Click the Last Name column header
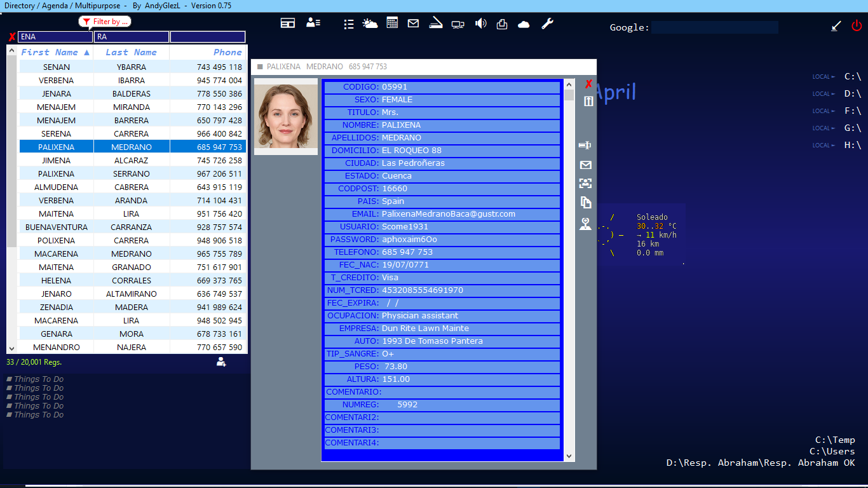The width and height of the screenshot is (868, 488). 131,52
